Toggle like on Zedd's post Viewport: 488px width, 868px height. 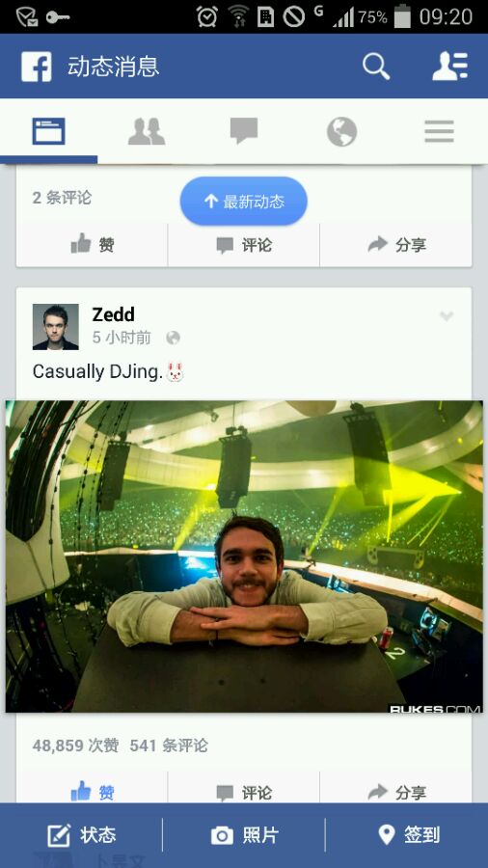[93, 792]
